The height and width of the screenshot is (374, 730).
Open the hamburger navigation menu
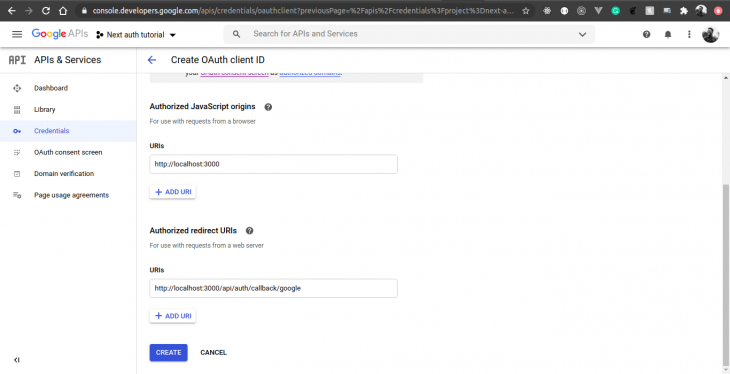[17, 34]
